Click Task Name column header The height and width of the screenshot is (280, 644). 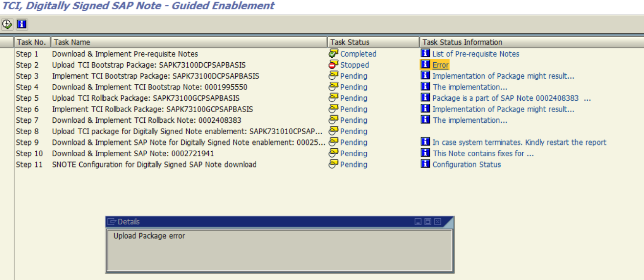(189, 42)
